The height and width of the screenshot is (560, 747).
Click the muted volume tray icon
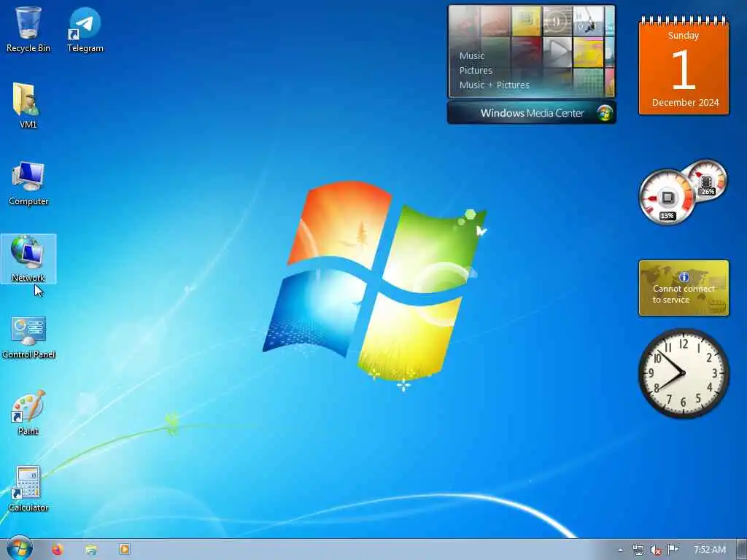[x=656, y=550]
